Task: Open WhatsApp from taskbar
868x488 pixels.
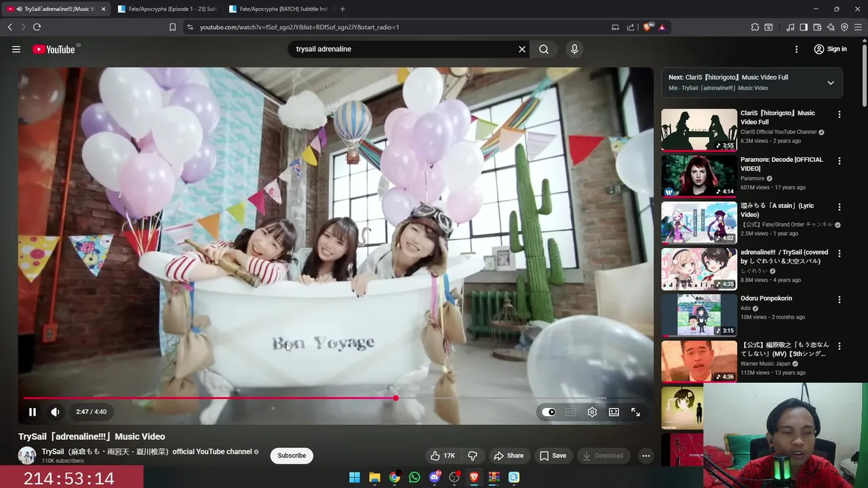Action: (414, 477)
